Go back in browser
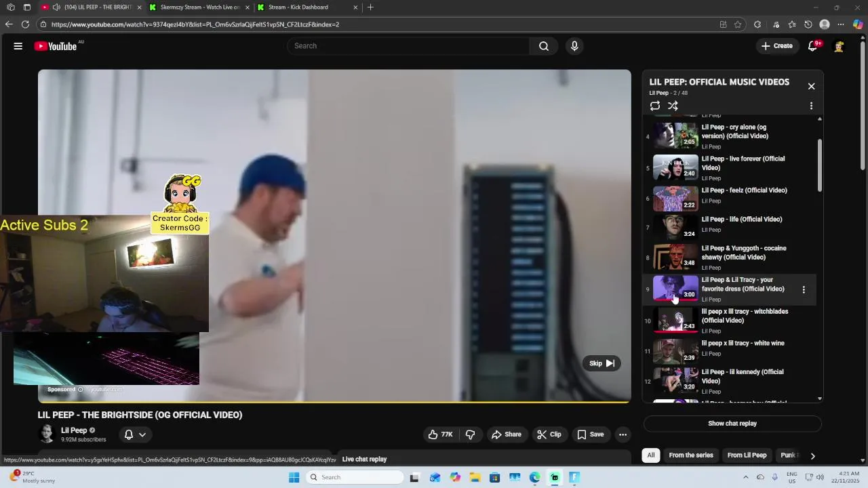The width and height of the screenshot is (868, 488). pos(9,24)
